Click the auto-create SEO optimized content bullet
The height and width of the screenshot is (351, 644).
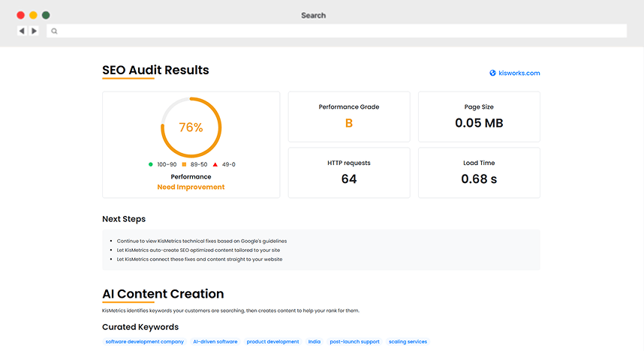[x=198, y=250]
